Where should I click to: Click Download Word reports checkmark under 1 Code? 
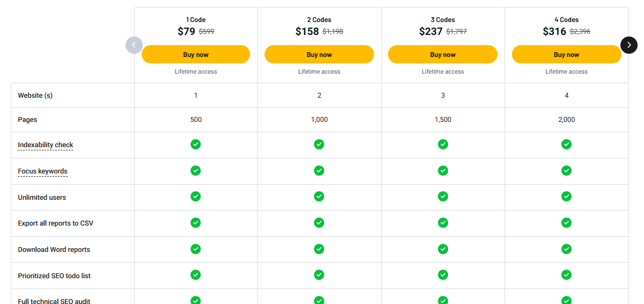pos(196,249)
